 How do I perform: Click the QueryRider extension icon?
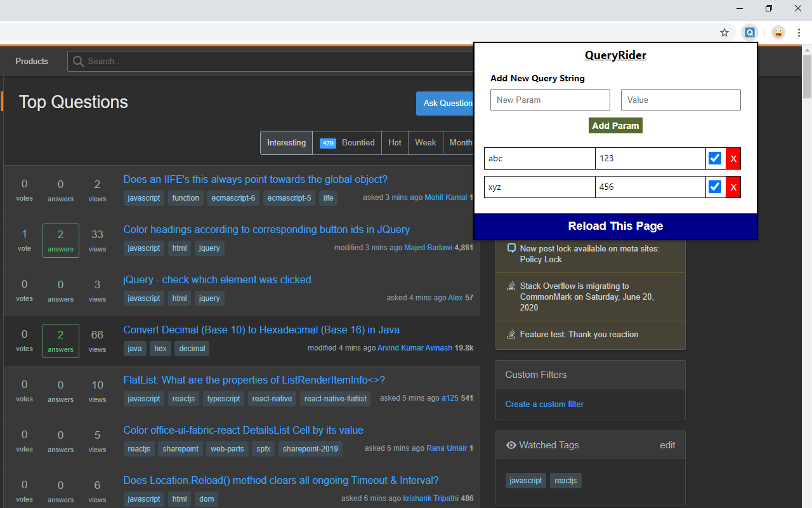click(750, 32)
